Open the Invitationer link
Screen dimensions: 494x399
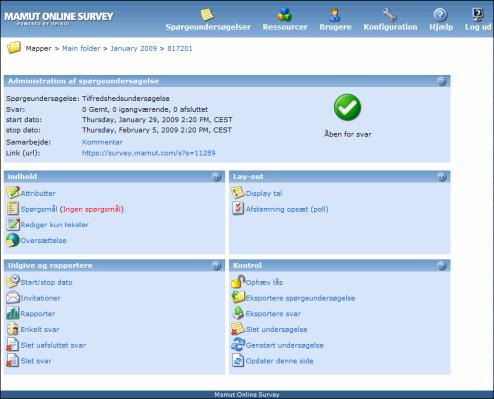[x=40, y=298]
